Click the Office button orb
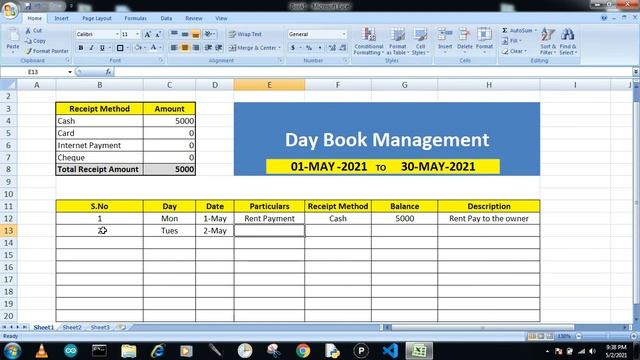 pyautogui.click(x=10, y=9)
